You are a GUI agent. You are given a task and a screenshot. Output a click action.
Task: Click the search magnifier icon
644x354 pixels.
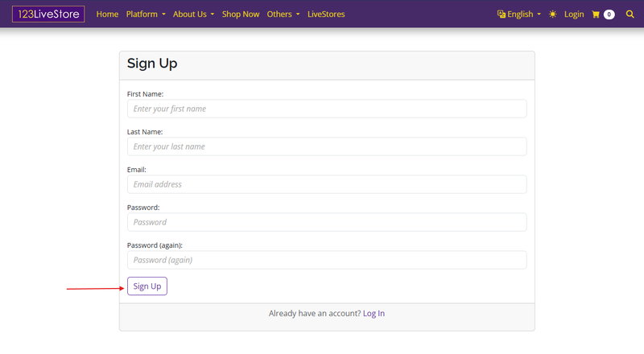[630, 14]
